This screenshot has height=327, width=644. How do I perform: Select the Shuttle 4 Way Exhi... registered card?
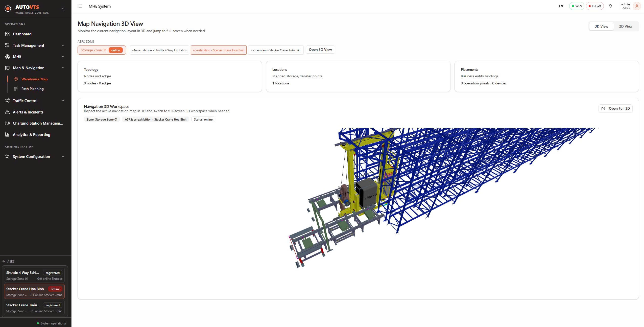click(34, 275)
